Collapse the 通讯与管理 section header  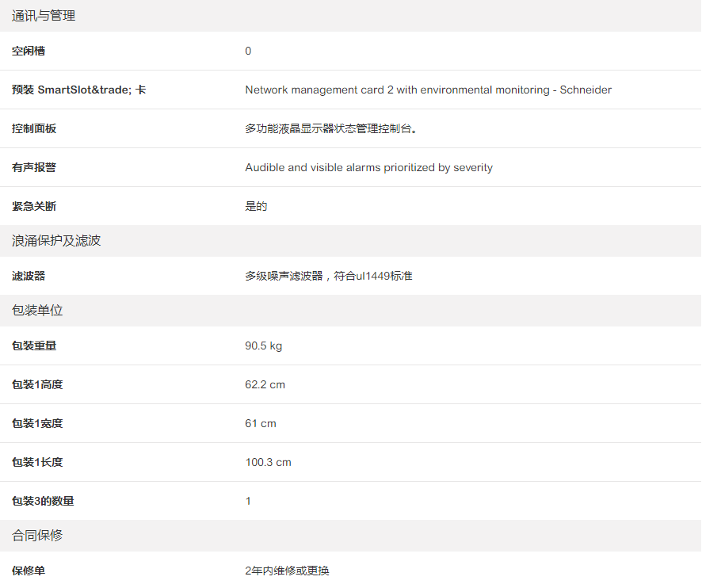[x=44, y=16]
